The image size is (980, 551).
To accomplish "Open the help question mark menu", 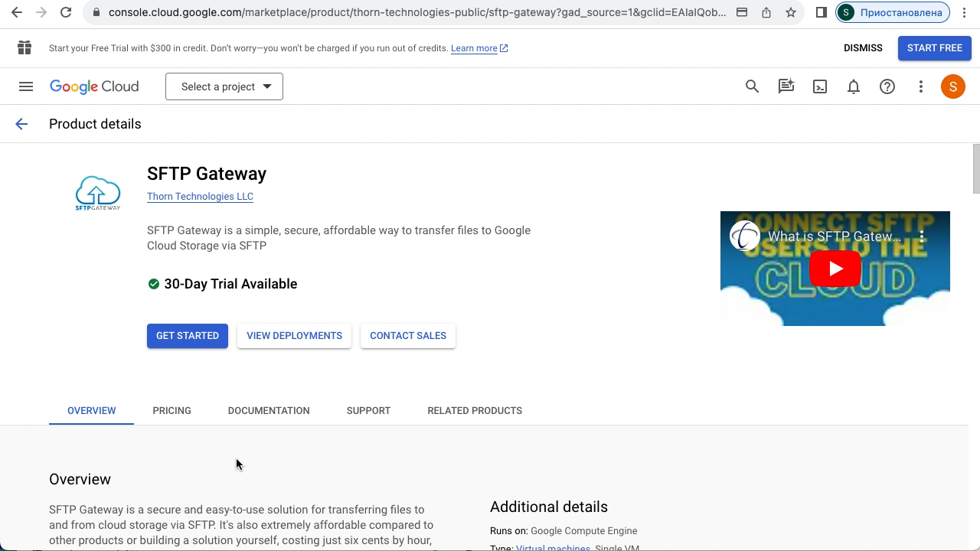I will (887, 86).
